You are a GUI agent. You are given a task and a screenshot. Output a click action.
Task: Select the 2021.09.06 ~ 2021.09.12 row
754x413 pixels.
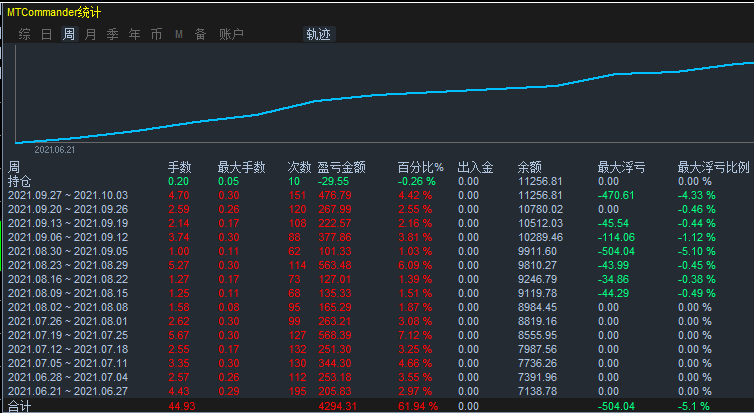click(x=377, y=237)
